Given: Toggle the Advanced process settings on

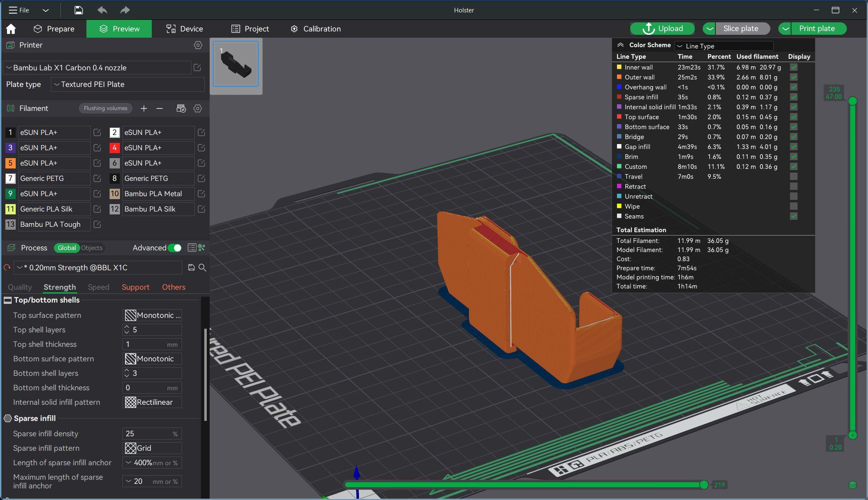Looking at the screenshot, I should [175, 248].
